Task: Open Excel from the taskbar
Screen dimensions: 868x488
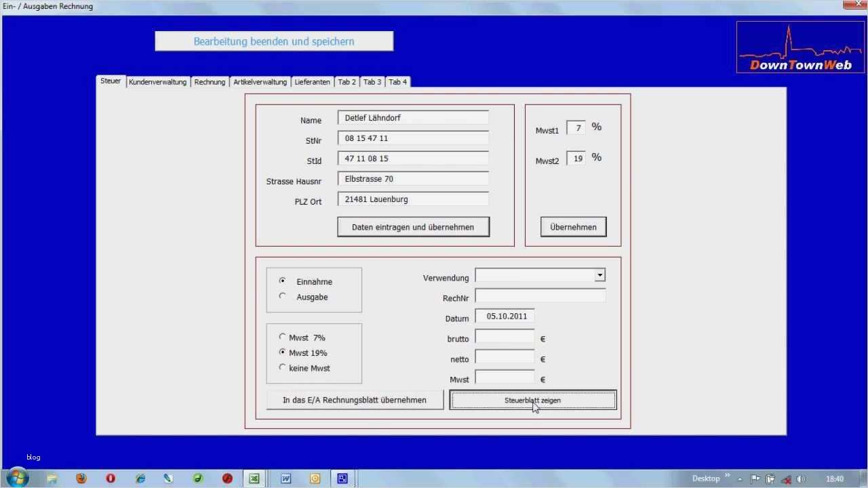Action: [x=254, y=479]
